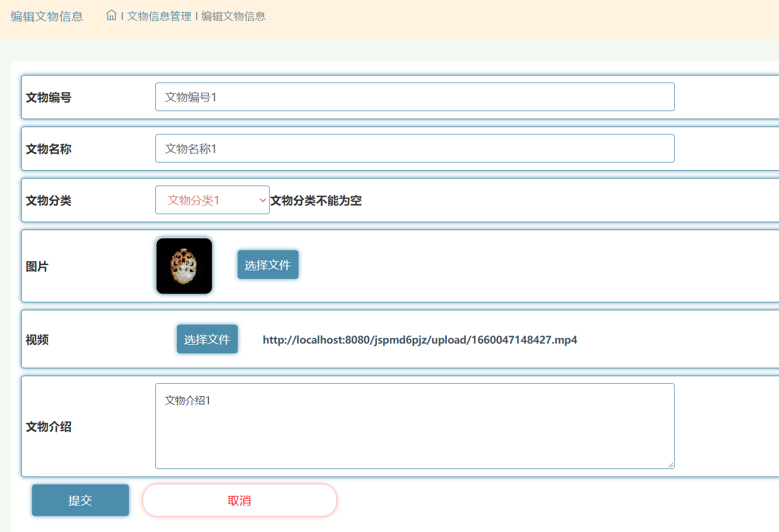This screenshot has width=779, height=532.
Task: Click 选择文件 in the 视频 row
Action: tap(207, 339)
